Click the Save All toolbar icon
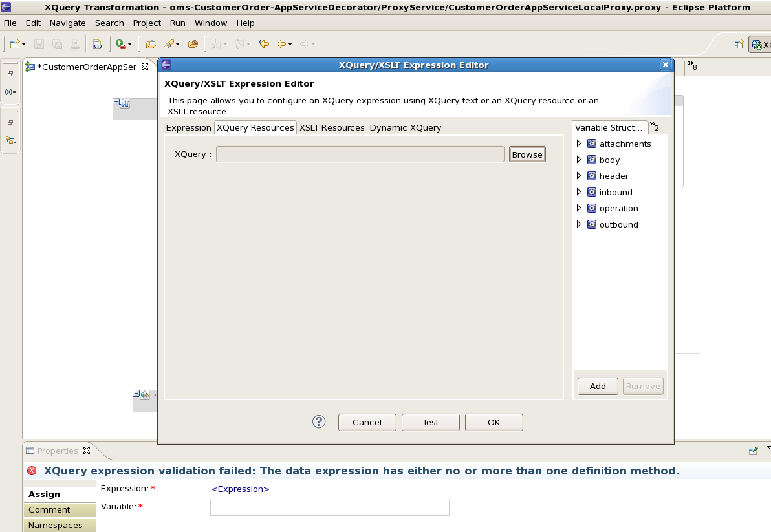The image size is (771, 532). [x=57, y=44]
